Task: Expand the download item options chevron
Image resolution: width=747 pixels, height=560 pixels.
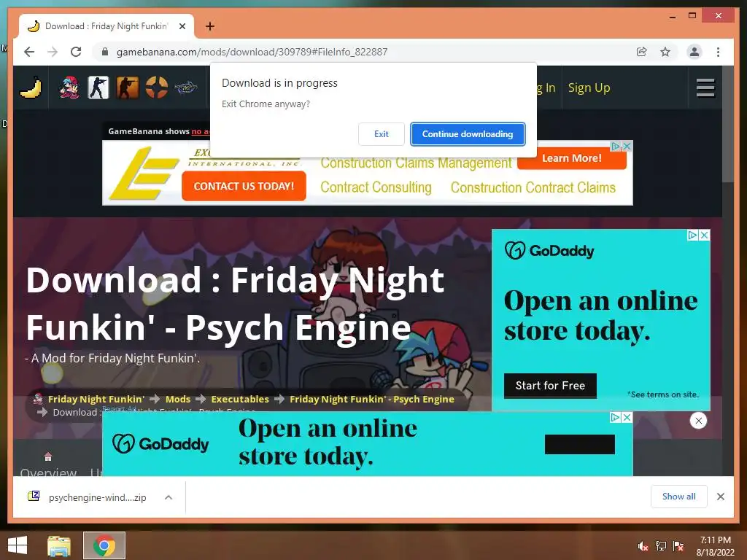Action: point(169,497)
